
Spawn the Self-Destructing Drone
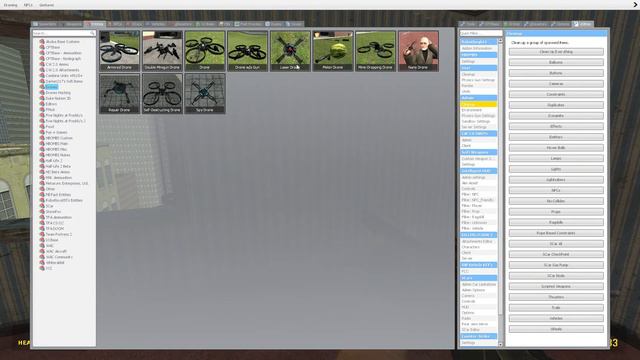162,93
